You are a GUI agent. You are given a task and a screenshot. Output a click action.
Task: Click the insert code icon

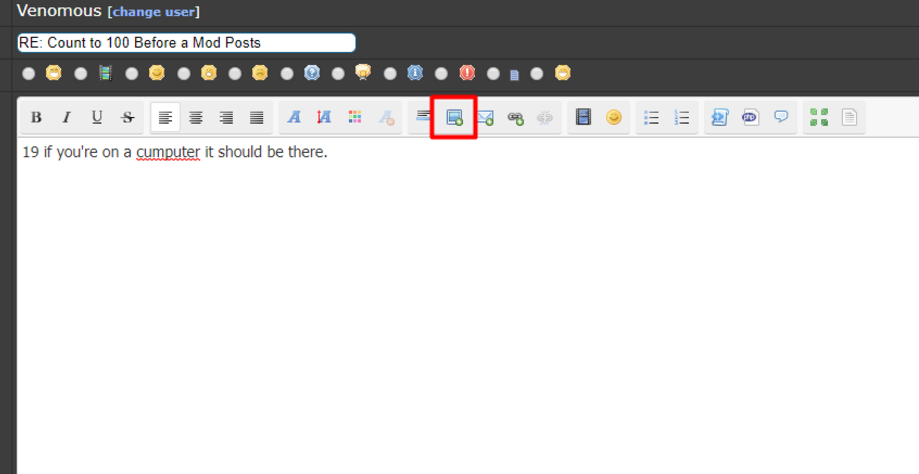tap(720, 118)
